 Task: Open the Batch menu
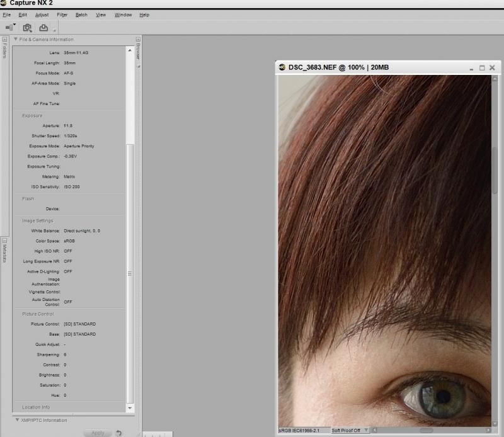(x=81, y=14)
